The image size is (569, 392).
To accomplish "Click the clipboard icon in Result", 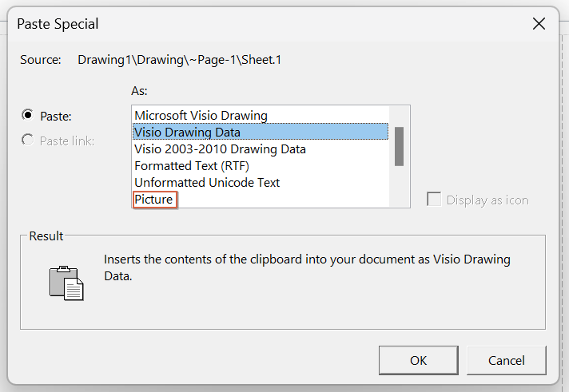I will [x=66, y=283].
